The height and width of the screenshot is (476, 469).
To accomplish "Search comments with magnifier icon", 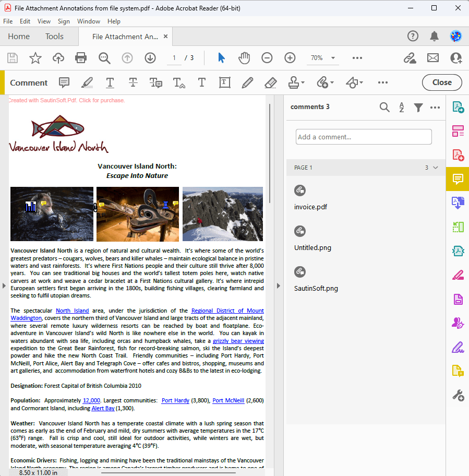I will [384, 107].
